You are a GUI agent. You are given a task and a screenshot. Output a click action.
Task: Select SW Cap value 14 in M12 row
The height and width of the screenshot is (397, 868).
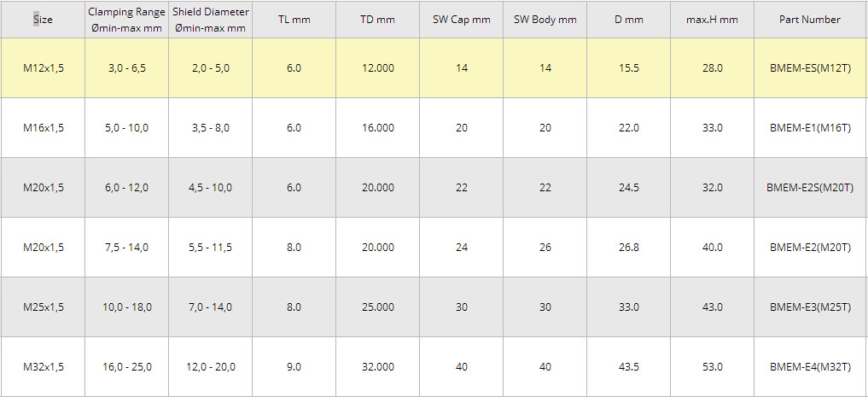[462, 68]
